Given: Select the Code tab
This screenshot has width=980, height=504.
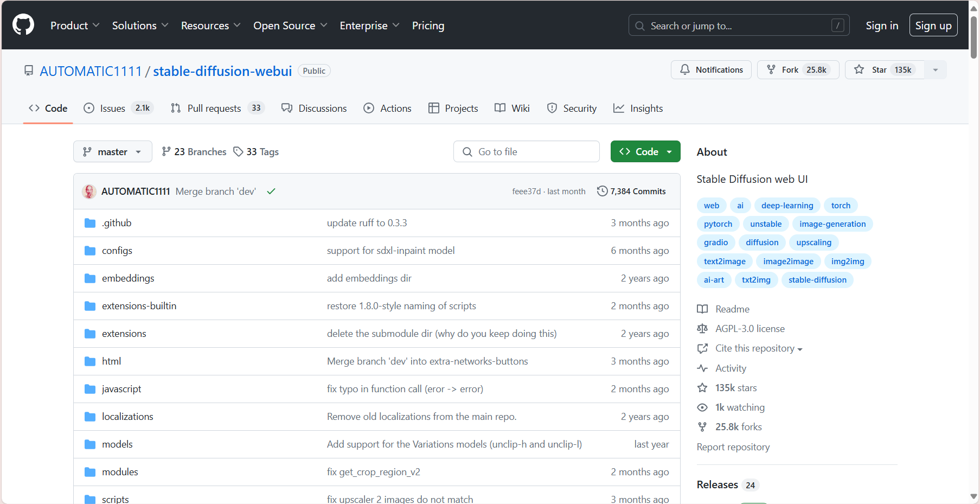Looking at the screenshot, I should 48,109.
